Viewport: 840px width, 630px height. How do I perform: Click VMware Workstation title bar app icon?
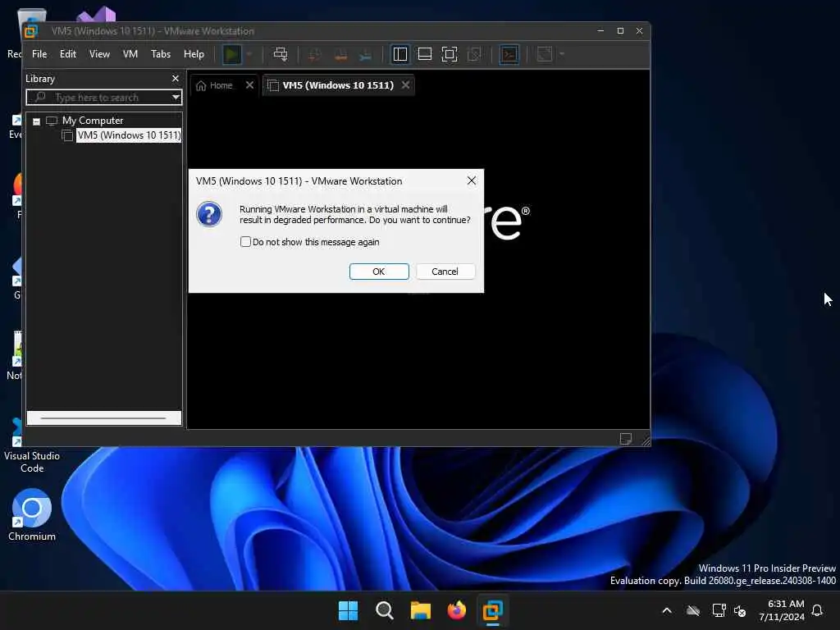(x=30, y=32)
